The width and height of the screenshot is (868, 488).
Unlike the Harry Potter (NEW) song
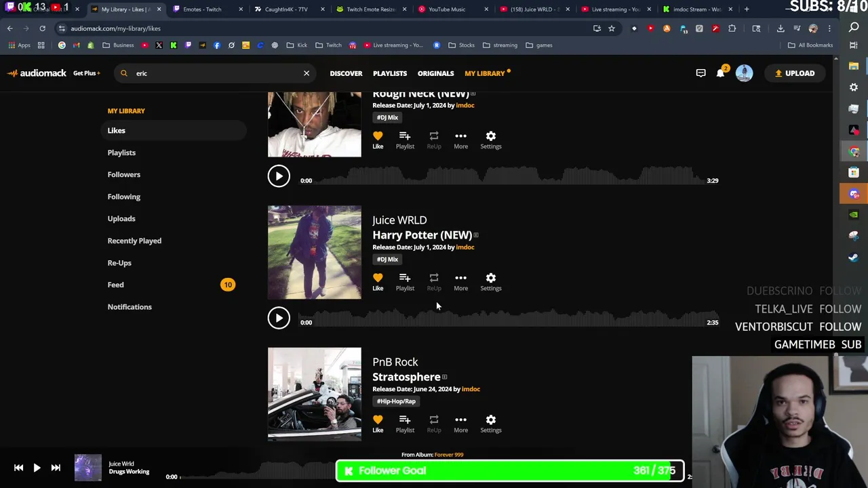click(378, 282)
